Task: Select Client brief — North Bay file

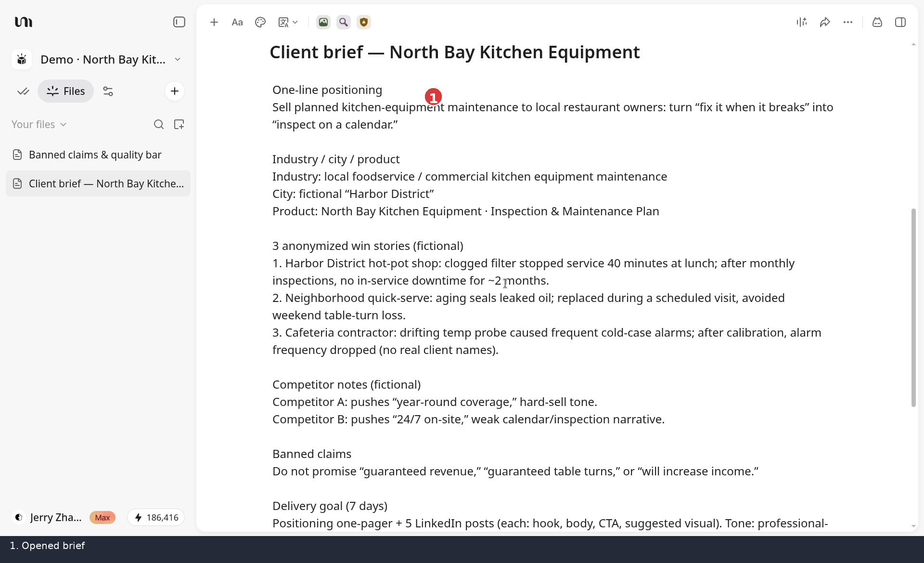Action: coord(98,183)
